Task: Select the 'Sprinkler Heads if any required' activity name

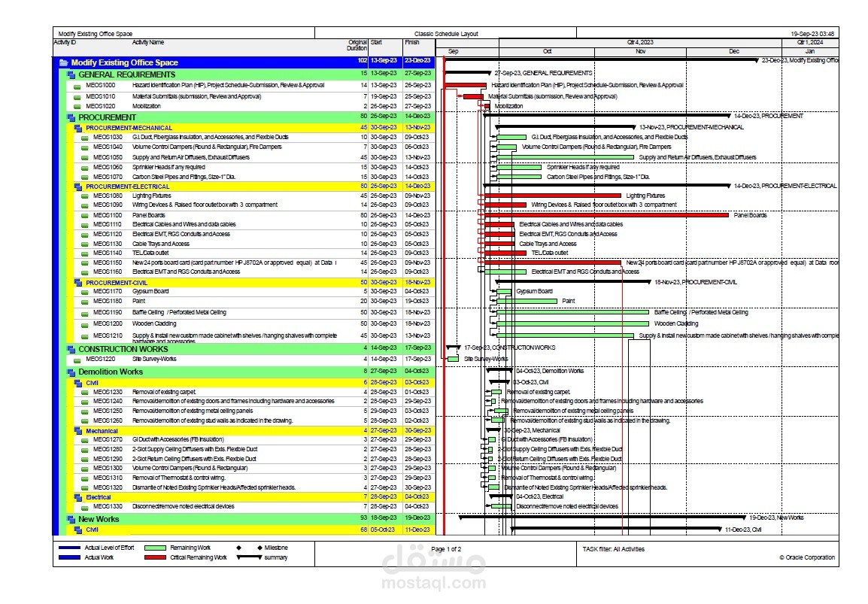Action: click(168, 167)
